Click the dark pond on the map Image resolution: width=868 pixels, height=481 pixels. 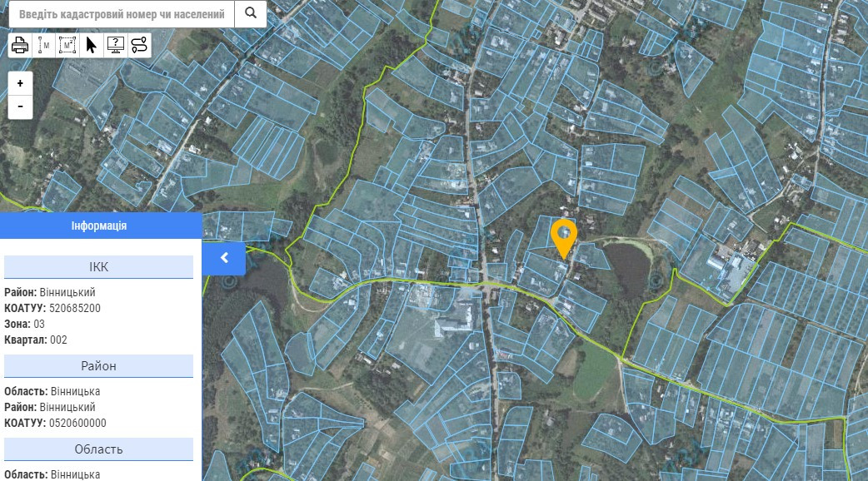pyautogui.click(x=629, y=268)
